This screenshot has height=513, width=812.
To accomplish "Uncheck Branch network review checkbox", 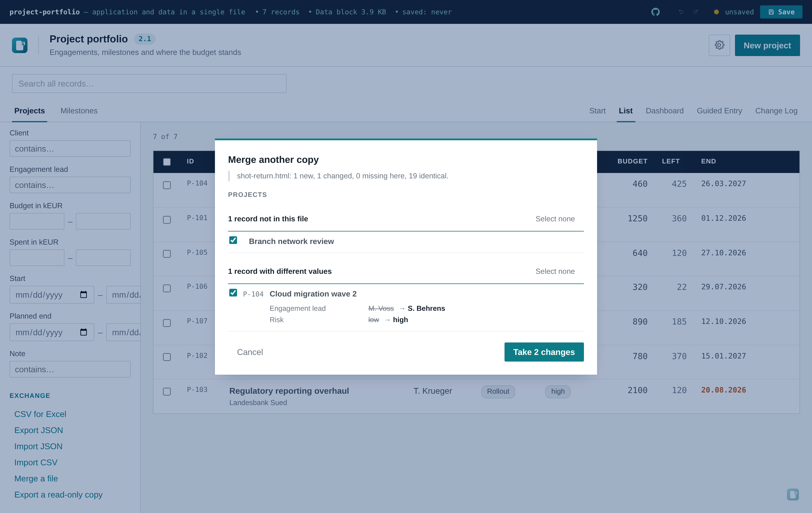I will tap(233, 240).
